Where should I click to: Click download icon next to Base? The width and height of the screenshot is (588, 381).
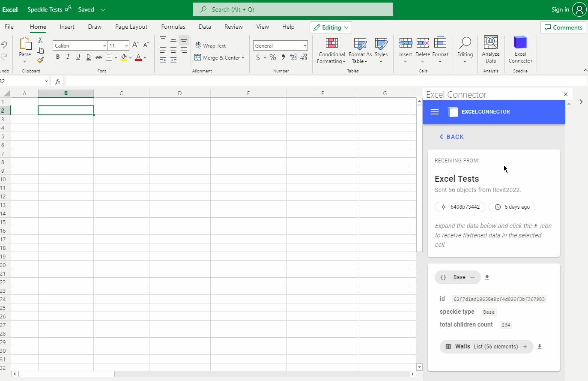click(487, 277)
